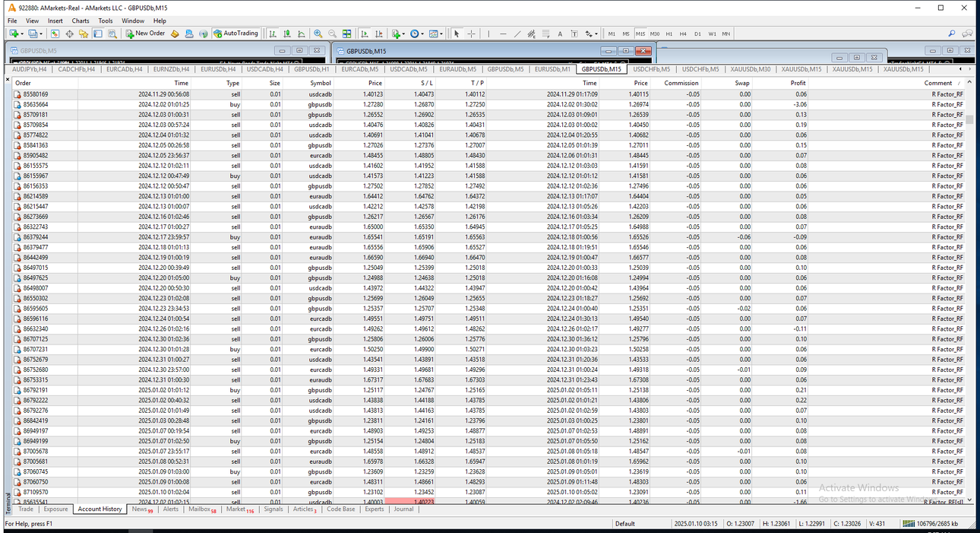The width and height of the screenshot is (980, 533).
Task: Select order 85635664 in the history
Action: tap(489, 104)
